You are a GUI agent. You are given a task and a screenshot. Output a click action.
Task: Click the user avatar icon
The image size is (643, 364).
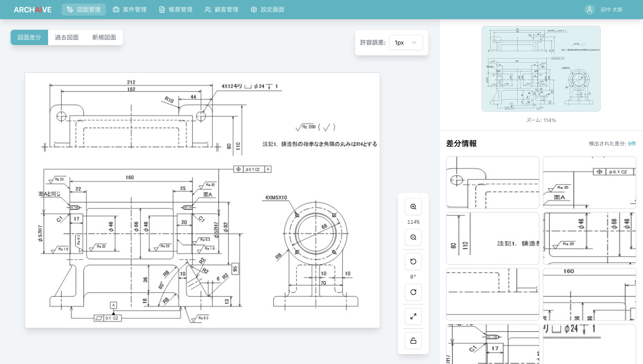[589, 10]
